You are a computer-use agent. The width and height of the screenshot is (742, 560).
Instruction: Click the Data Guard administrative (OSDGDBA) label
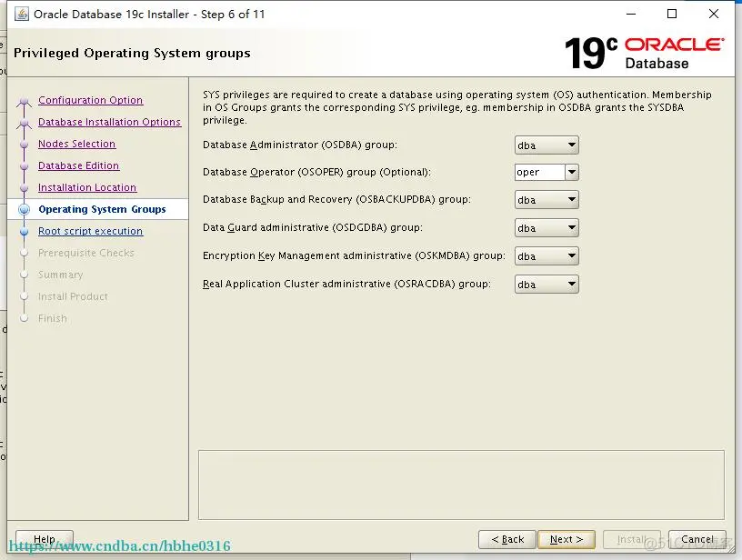click(312, 227)
